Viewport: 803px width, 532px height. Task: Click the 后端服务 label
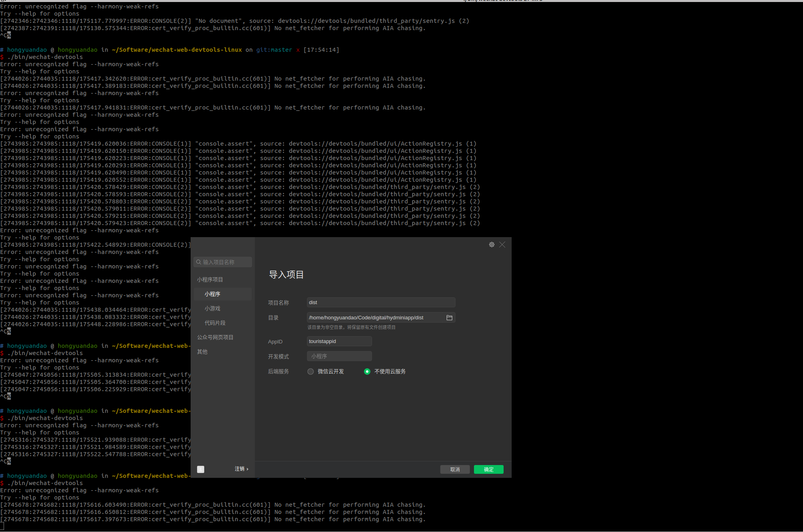279,372
